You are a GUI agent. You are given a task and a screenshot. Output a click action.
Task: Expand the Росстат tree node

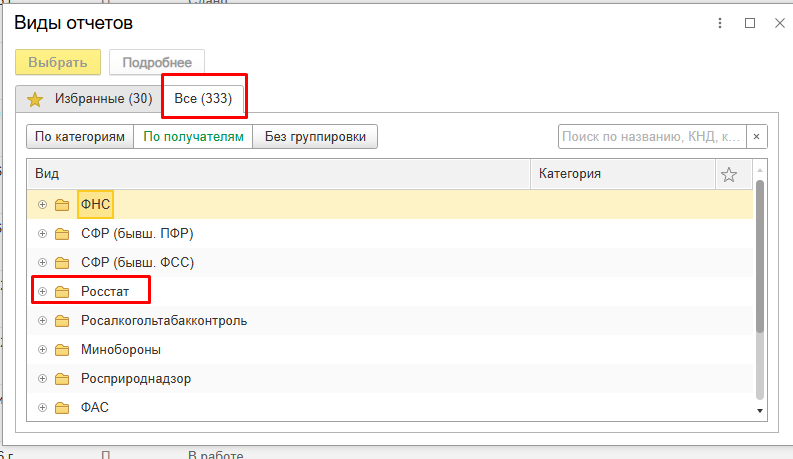point(42,292)
